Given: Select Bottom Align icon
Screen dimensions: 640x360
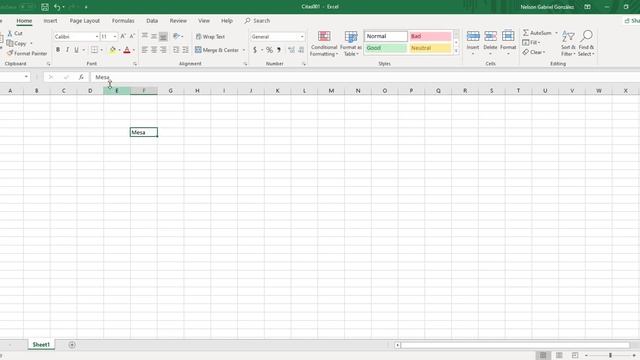Looking at the screenshot, I should 163,36.
